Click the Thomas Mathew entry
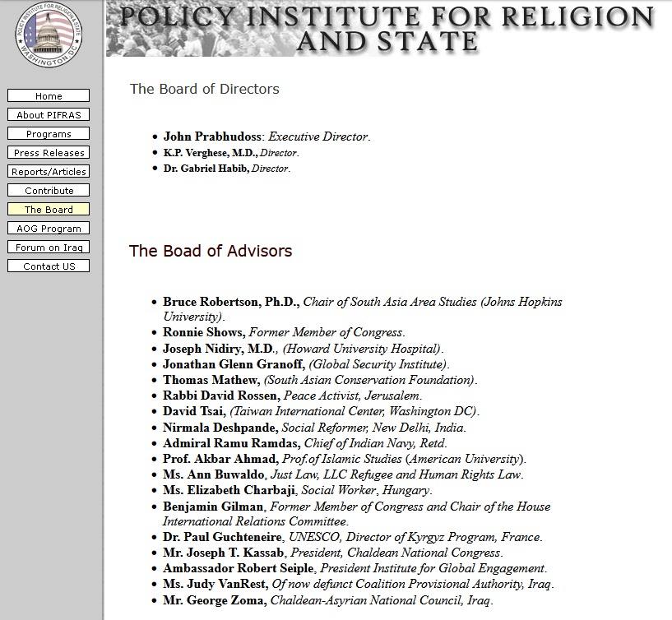 320,380
